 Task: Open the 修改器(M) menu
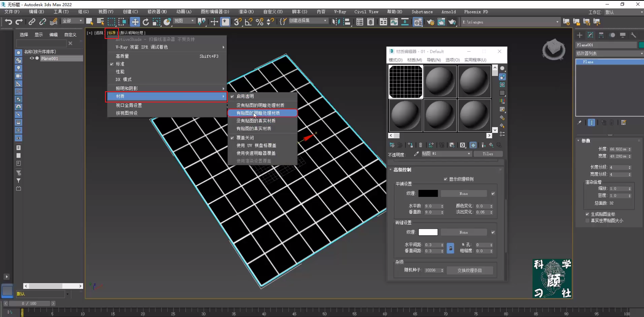pos(157,12)
